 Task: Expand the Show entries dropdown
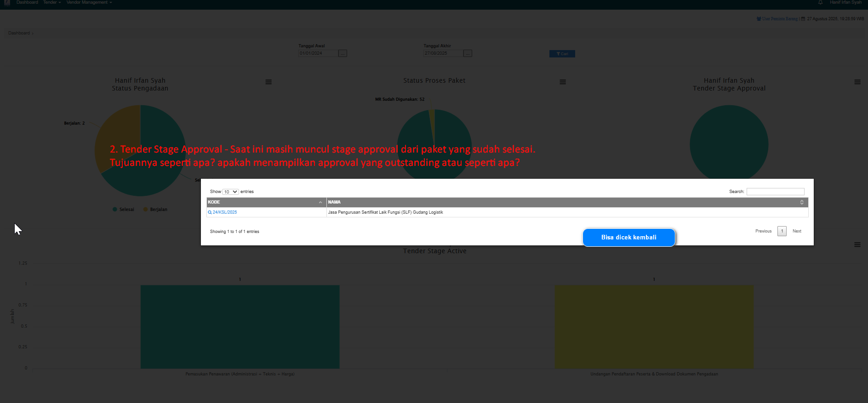click(x=230, y=192)
